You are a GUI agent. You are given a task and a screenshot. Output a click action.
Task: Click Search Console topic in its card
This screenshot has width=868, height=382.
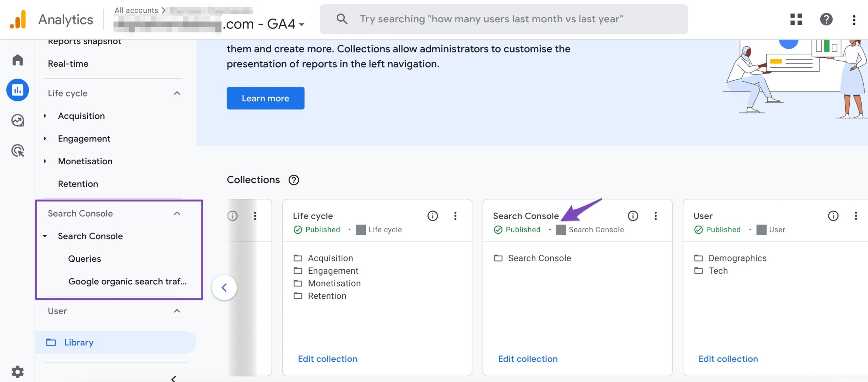tap(539, 258)
